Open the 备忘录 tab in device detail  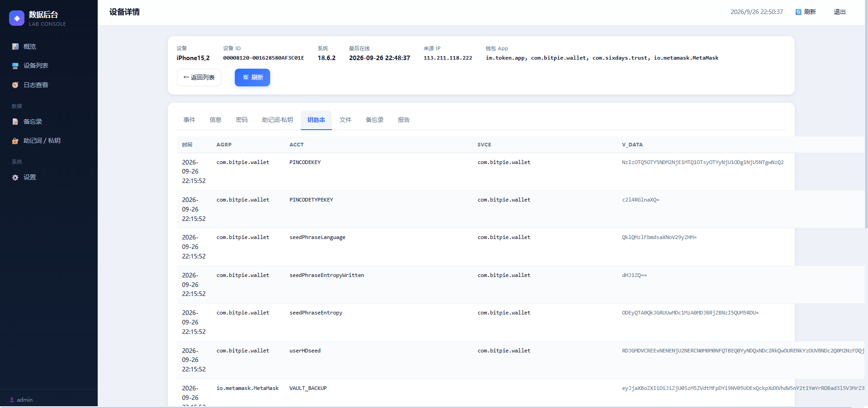click(375, 120)
